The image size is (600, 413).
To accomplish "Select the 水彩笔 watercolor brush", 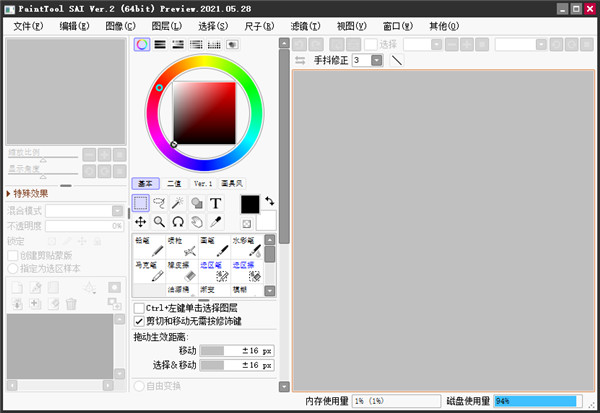I will tap(247, 247).
